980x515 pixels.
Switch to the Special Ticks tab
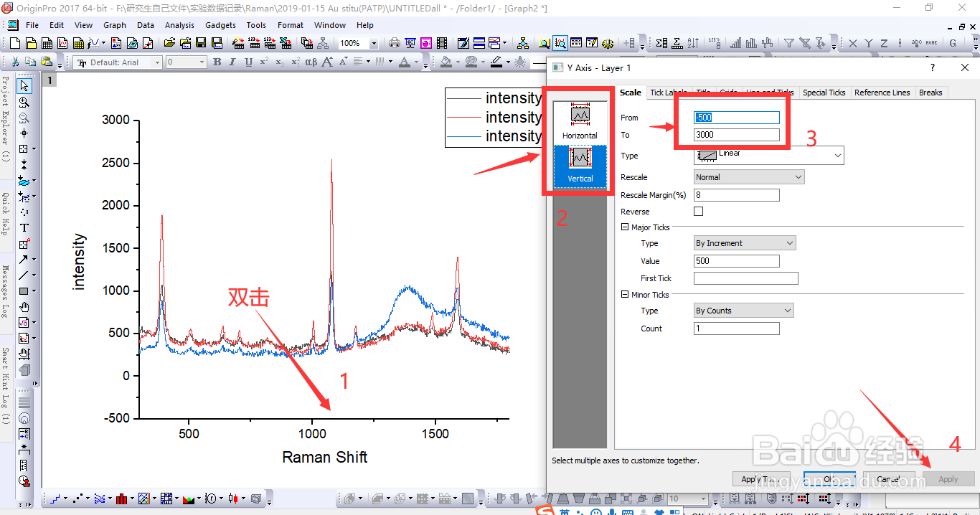(x=824, y=93)
